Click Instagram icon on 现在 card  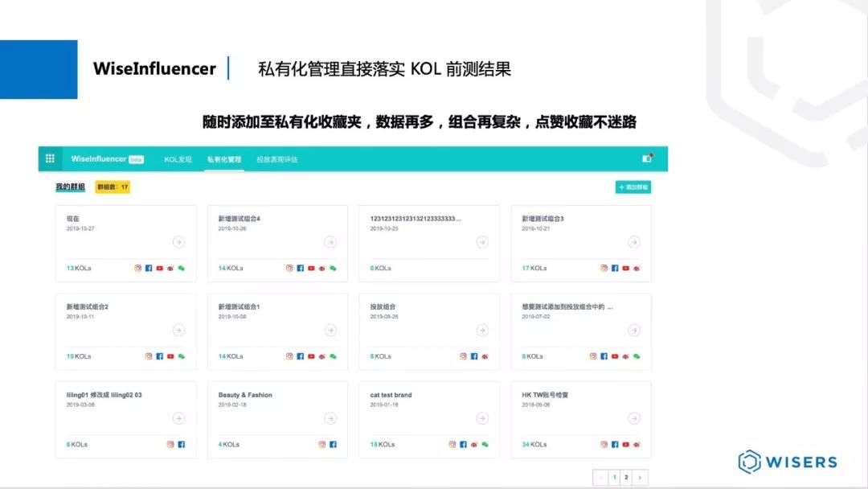(x=138, y=268)
